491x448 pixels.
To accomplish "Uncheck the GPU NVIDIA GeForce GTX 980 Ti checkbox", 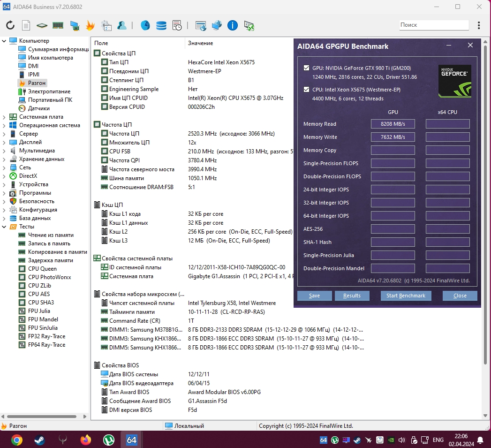I will click(x=307, y=68).
